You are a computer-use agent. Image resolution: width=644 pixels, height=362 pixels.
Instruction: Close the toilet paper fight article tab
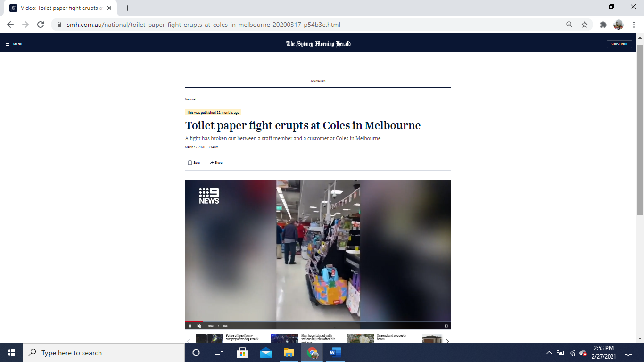(x=109, y=8)
